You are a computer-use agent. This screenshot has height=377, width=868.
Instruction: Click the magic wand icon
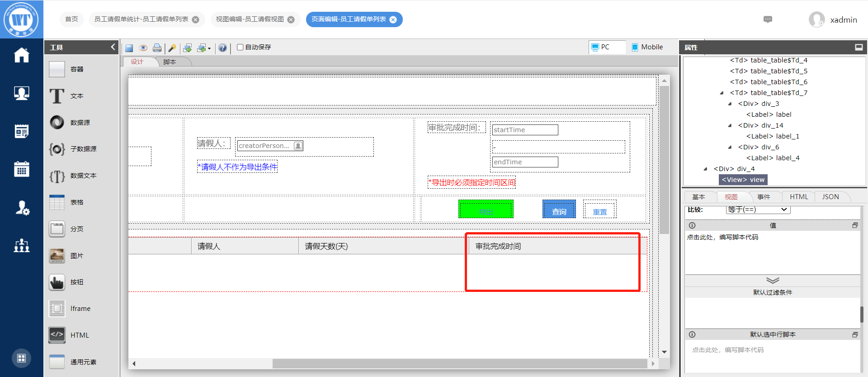pos(172,48)
